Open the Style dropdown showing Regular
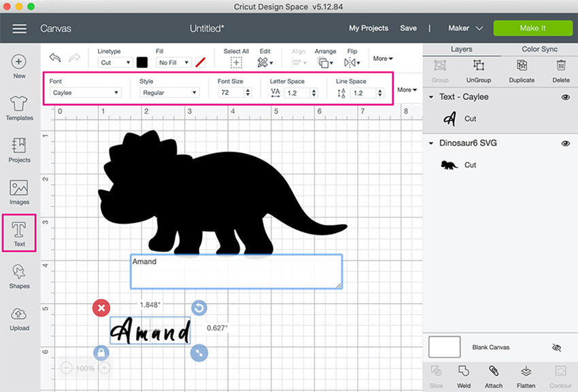The height and width of the screenshot is (392, 578). click(x=169, y=92)
